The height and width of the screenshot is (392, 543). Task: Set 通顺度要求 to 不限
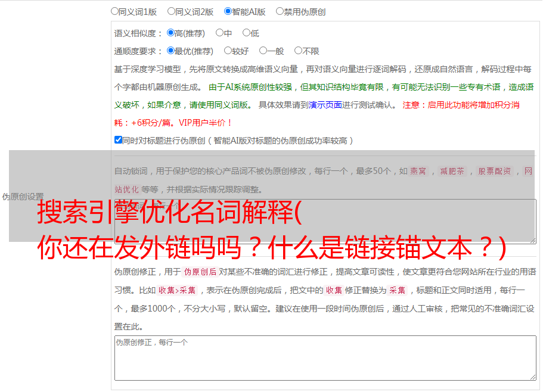(298, 51)
